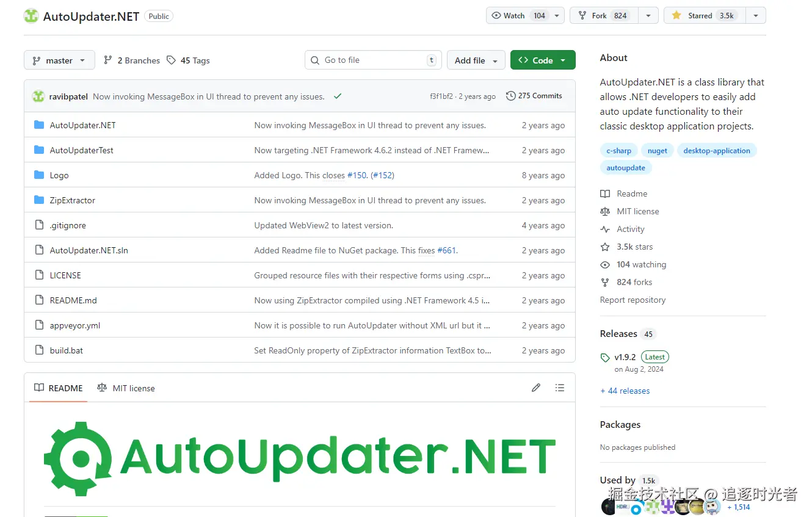Click the AutoUpdater.NET folder icon
Viewport: 812px width, 517px height.
pos(39,125)
